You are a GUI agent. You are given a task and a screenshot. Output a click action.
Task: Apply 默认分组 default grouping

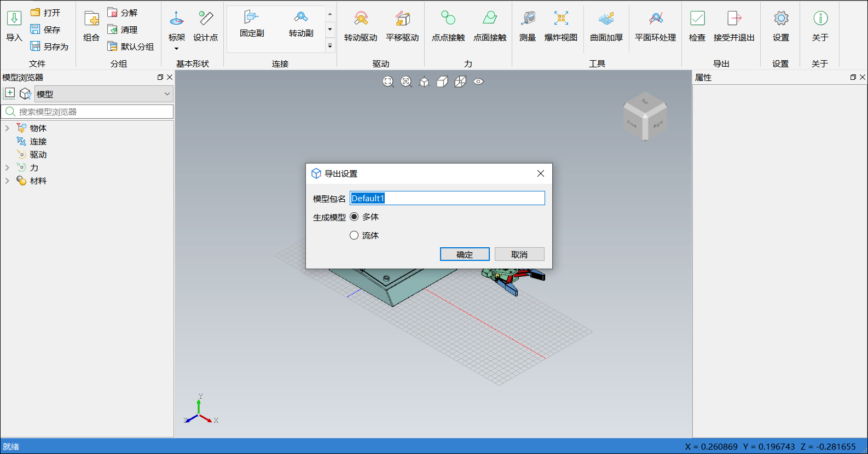coord(131,46)
